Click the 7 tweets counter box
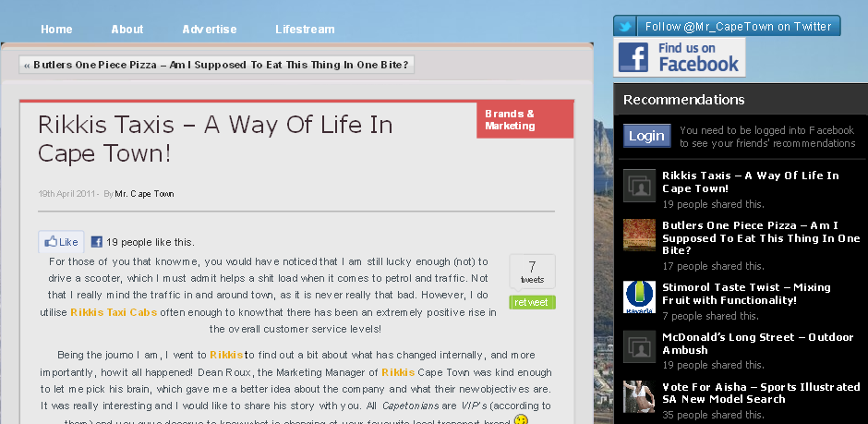Image resolution: width=868 pixels, height=424 pixels. pyautogui.click(x=532, y=272)
